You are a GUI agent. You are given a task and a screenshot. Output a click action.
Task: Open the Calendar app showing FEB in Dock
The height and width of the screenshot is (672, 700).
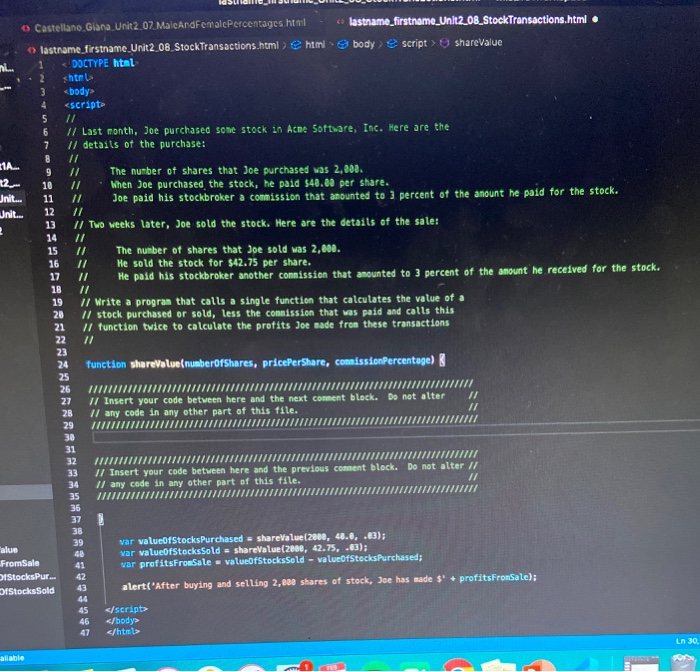(333, 667)
